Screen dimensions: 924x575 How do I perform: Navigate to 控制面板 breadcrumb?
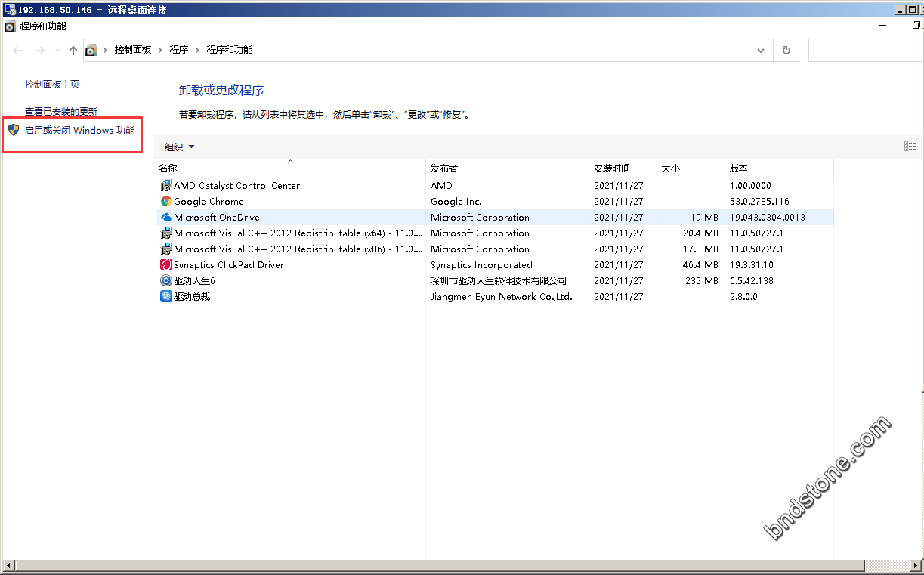pos(133,50)
